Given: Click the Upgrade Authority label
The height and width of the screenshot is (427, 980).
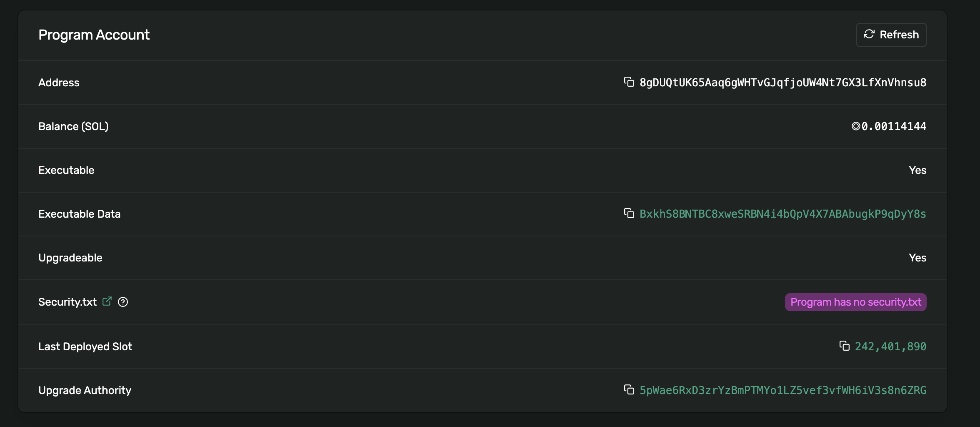Looking at the screenshot, I should pyautogui.click(x=85, y=390).
